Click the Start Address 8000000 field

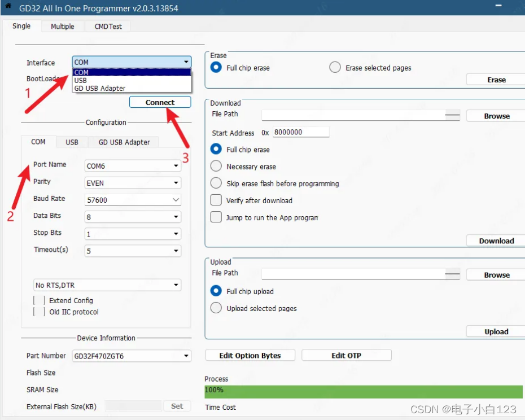pos(301,132)
